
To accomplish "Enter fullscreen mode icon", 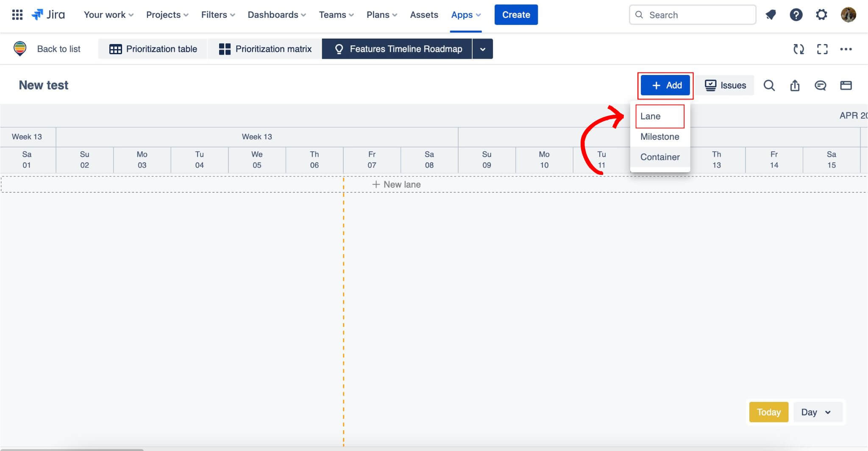I will [x=822, y=49].
